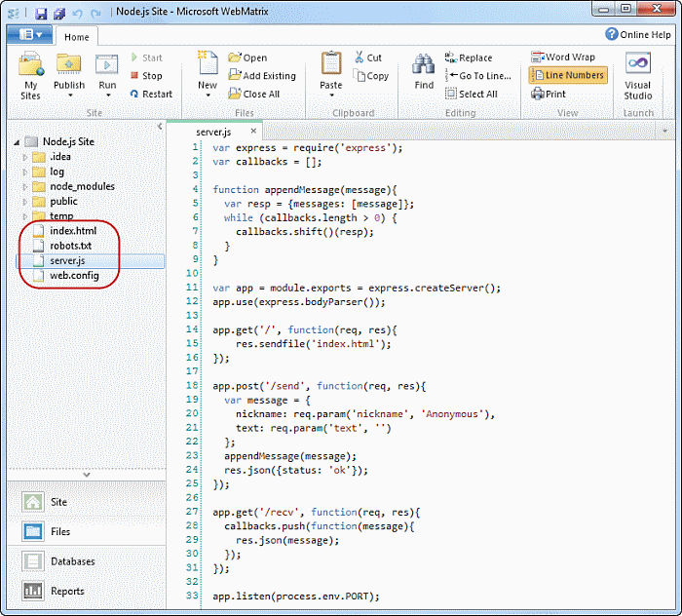Click the Print icon in View group
The image size is (682, 616).
point(549,94)
